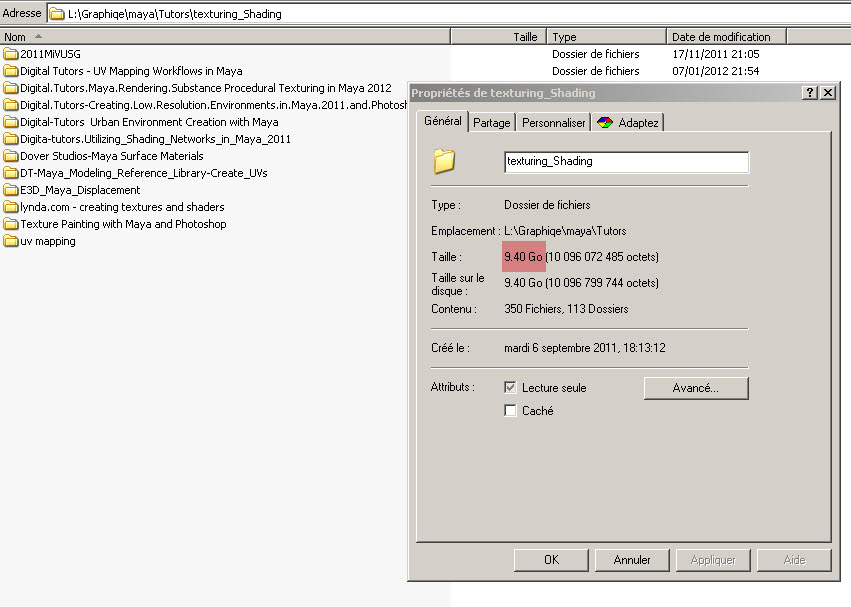Click the 2011MiVUSG folder icon
This screenshot has height=607, width=851.
click(x=10, y=54)
